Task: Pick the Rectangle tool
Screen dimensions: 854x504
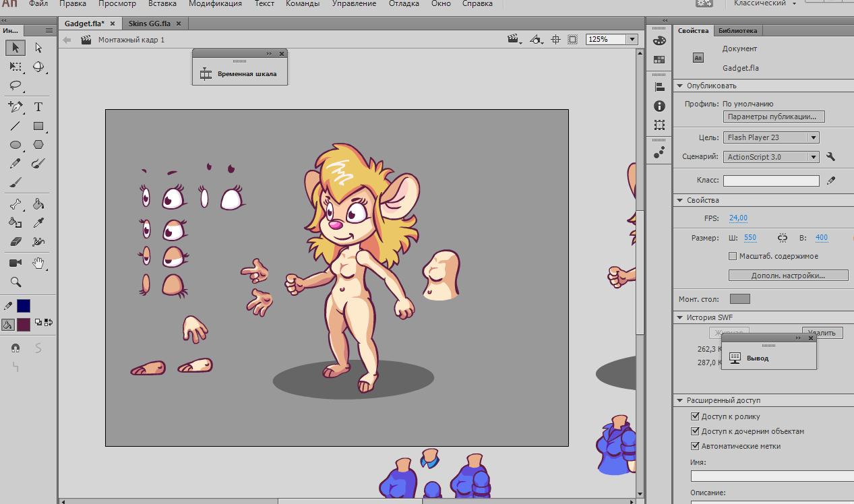Action: (x=38, y=126)
